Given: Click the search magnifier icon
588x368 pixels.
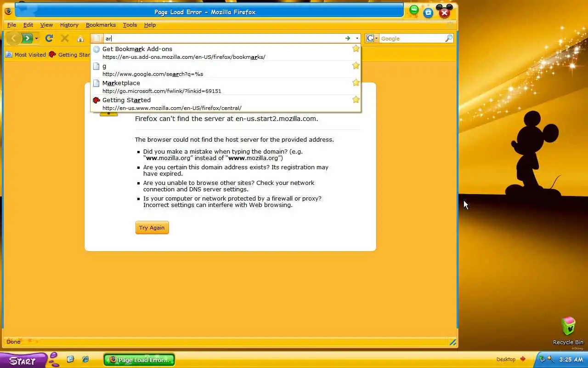Looking at the screenshot, I should [x=449, y=39].
